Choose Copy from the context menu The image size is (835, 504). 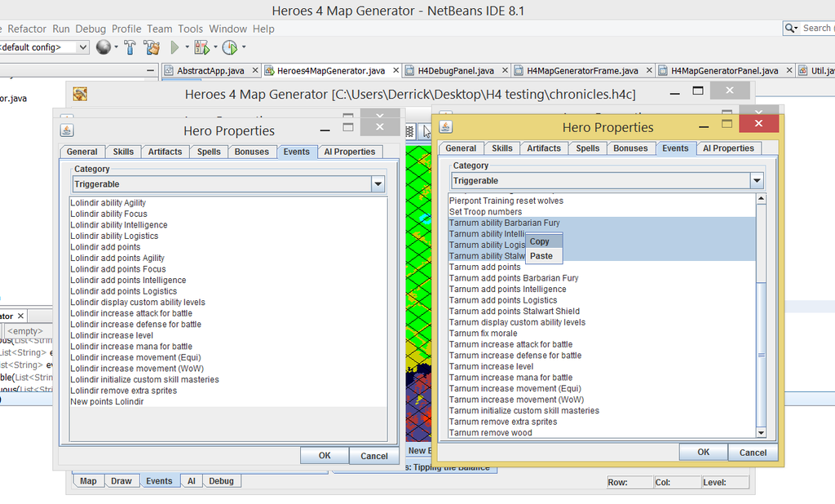(x=544, y=241)
